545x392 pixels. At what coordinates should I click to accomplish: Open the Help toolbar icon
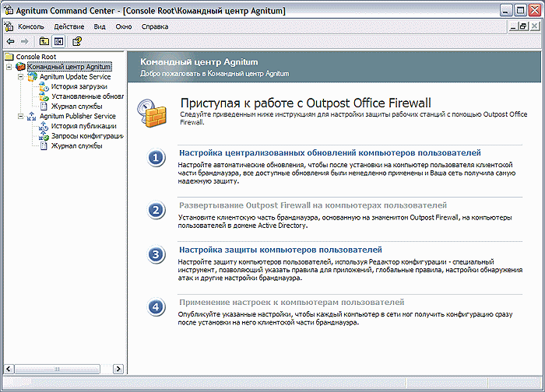(77, 42)
